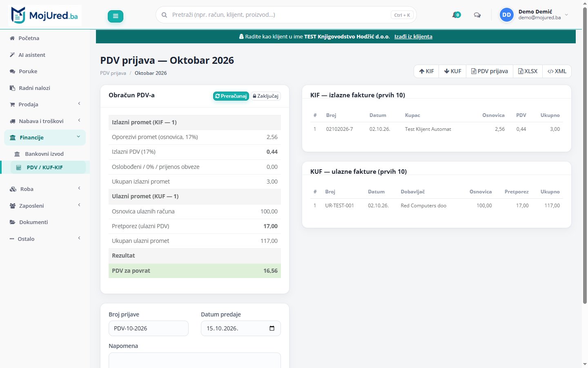The height and width of the screenshot is (368, 588).
Task: Click the MojUred.ba logo
Action: tap(45, 16)
